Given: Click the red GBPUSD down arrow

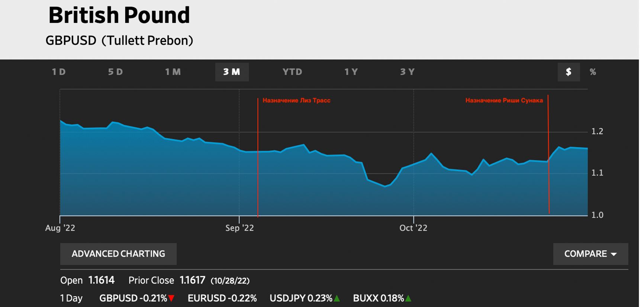Looking at the screenshot, I should pyautogui.click(x=171, y=298).
